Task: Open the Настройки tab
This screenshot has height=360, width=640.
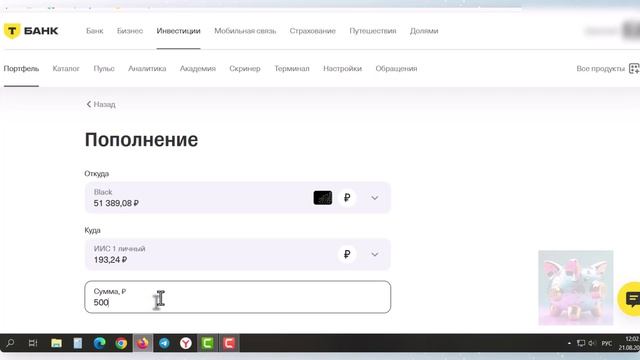Action: (342, 69)
